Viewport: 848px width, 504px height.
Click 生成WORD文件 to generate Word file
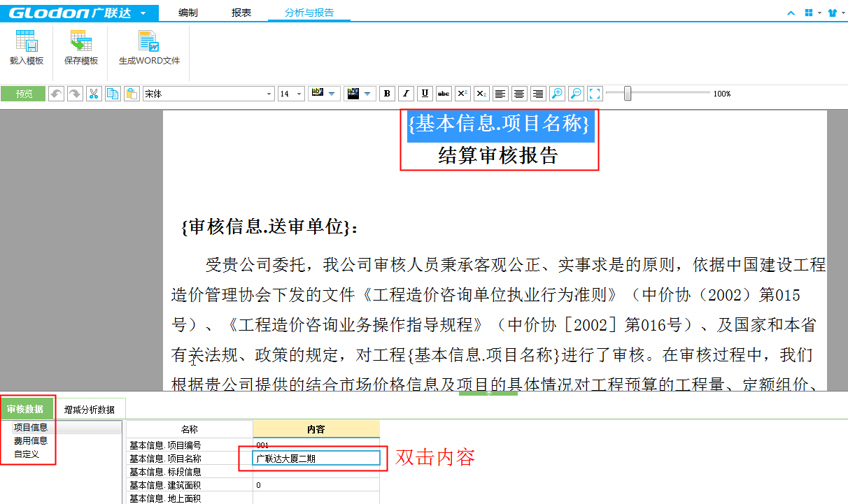[149, 43]
